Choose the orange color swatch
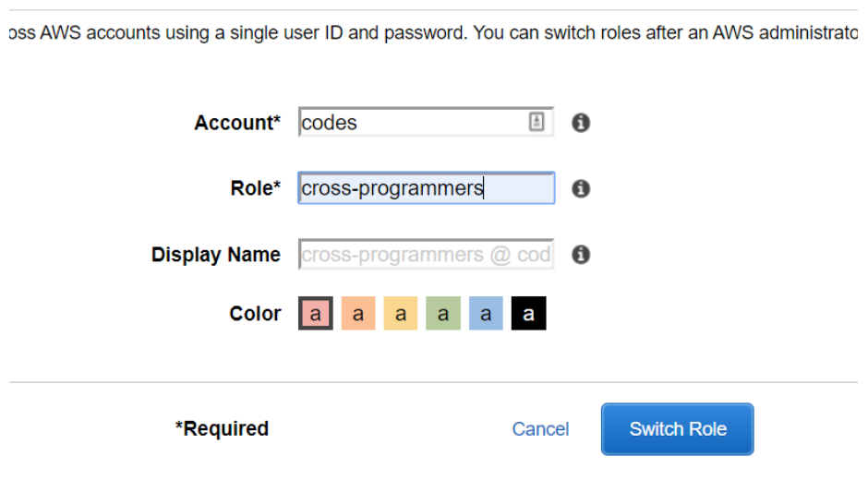Image resolution: width=868 pixels, height=480 pixels. pos(358,314)
